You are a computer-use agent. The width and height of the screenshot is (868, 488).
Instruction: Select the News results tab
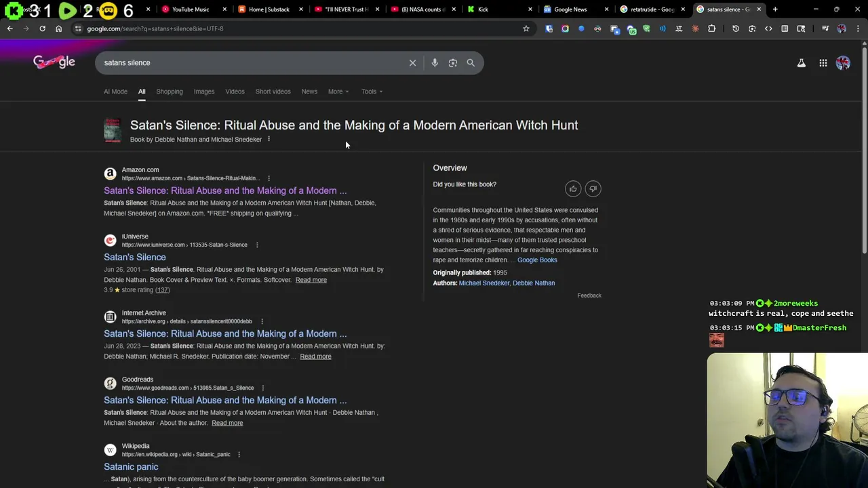(309, 91)
